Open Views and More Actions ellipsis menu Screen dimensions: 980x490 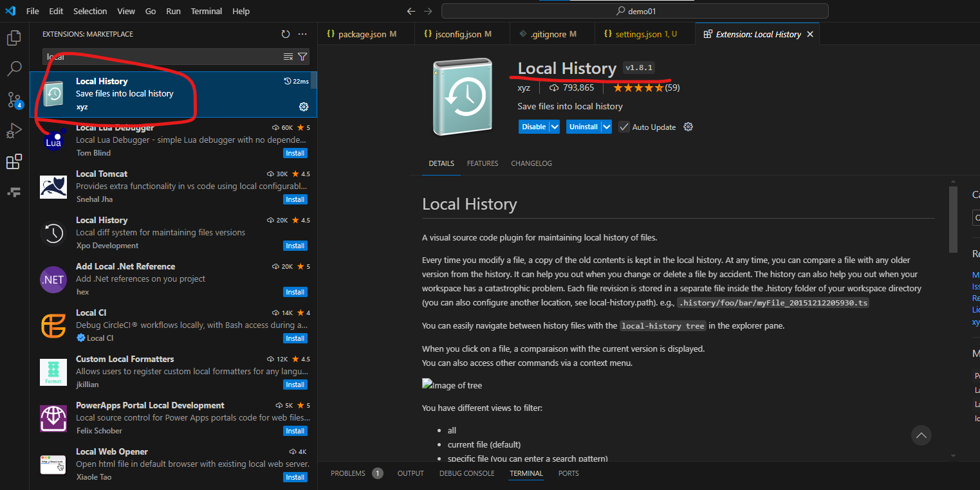(x=302, y=34)
